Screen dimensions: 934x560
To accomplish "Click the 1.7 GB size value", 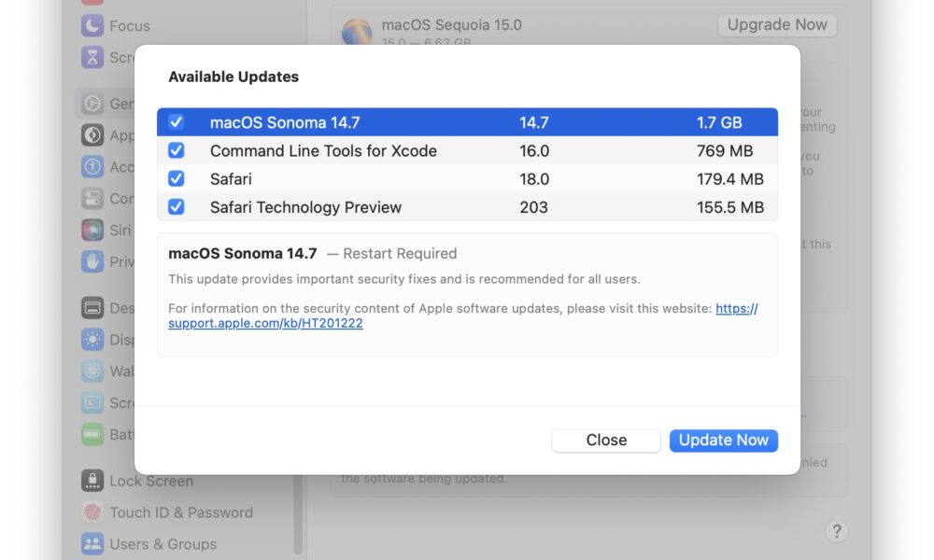I will (x=719, y=122).
